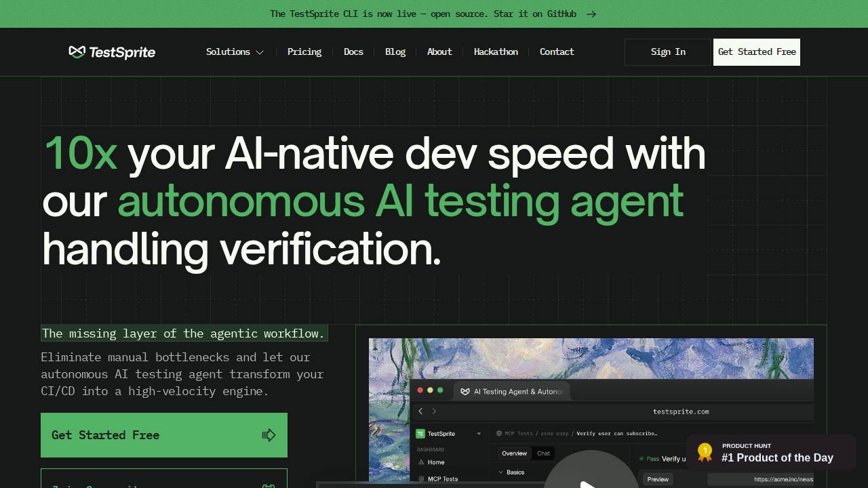The image size is (868, 488).
Task: Open the Pricing page
Action: (x=304, y=52)
